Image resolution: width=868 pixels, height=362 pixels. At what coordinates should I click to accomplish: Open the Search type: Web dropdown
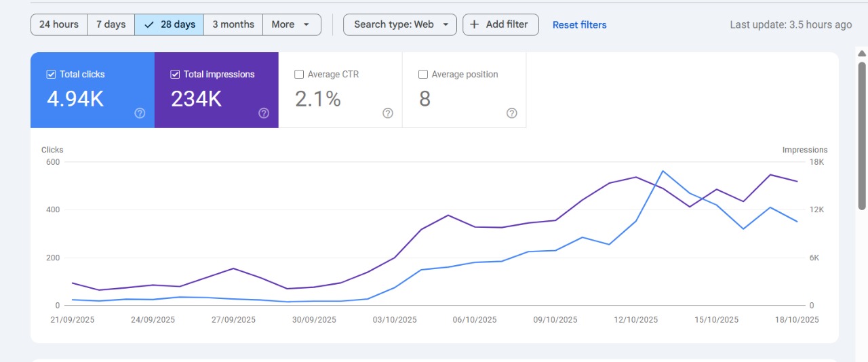[400, 24]
